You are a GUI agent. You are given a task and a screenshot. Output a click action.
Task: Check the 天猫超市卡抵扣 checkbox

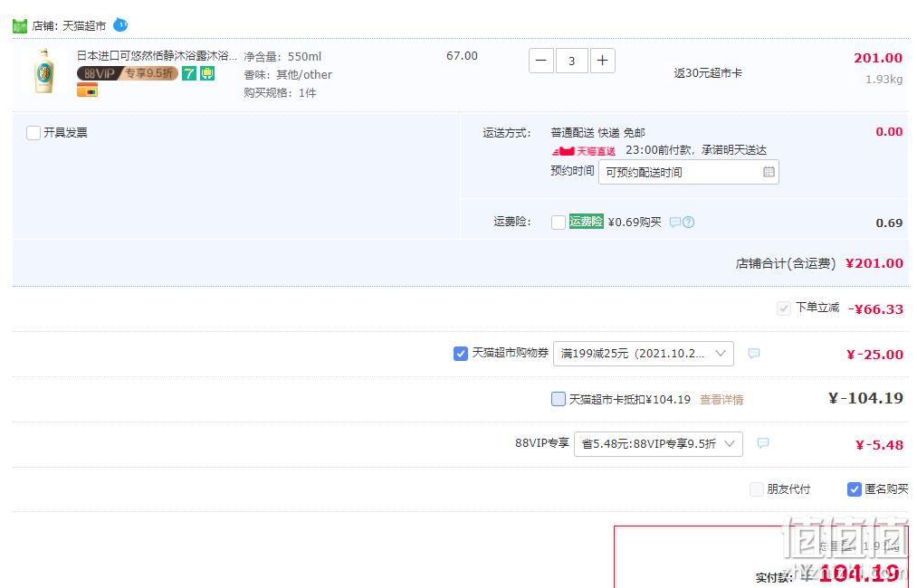pos(559,399)
